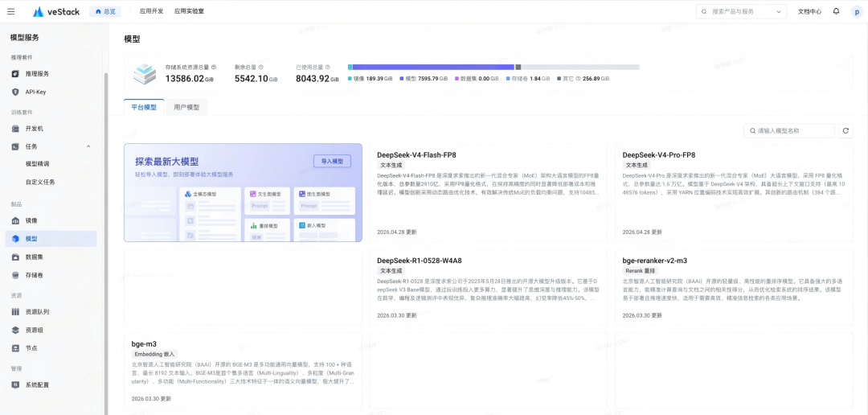Image resolution: width=868 pixels, height=415 pixels.
Task: Click the 开发机 sidebar icon
Action: click(x=15, y=129)
